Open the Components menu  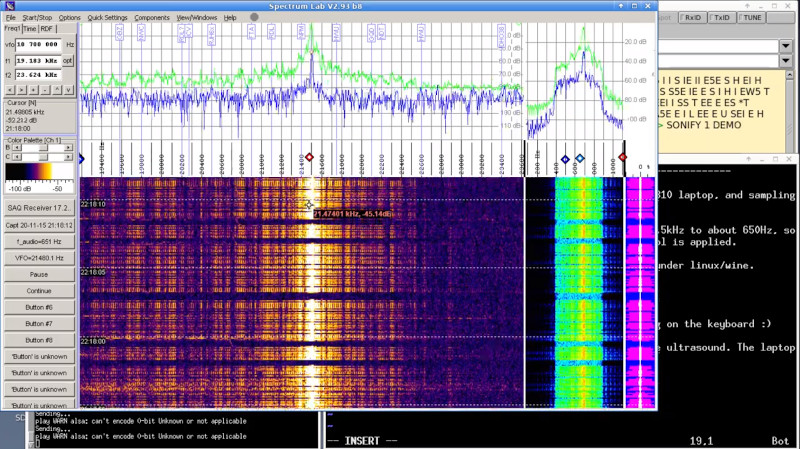(152, 17)
